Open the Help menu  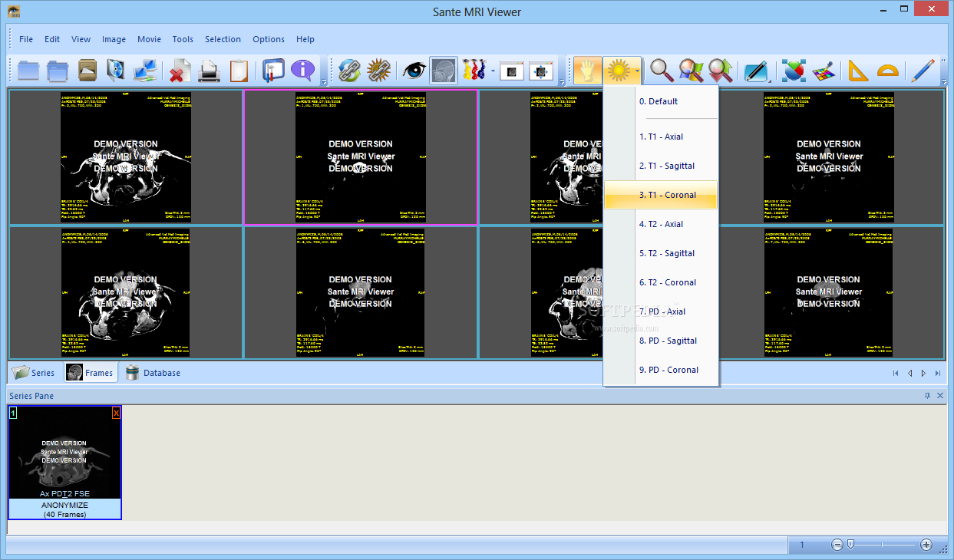pyautogui.click(x=305, y=39)
